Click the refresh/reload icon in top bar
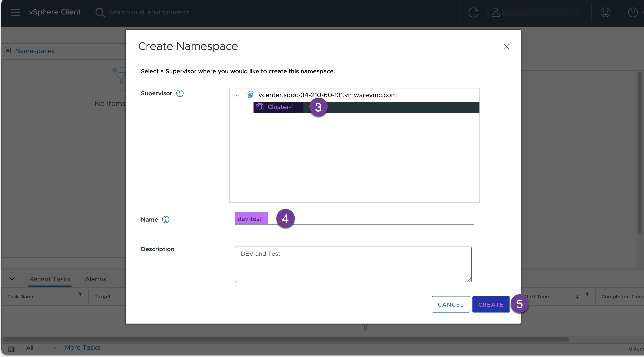The height and width of the screenshot is (357, 644). tap(473, 12)
